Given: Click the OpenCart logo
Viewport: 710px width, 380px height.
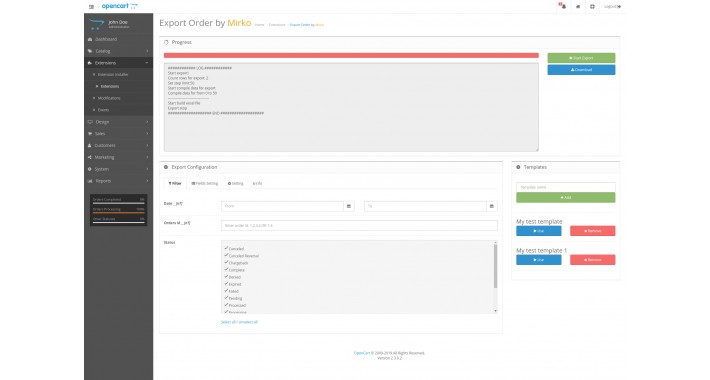Looking at the screenshot, I should click(x=120, y=6).
